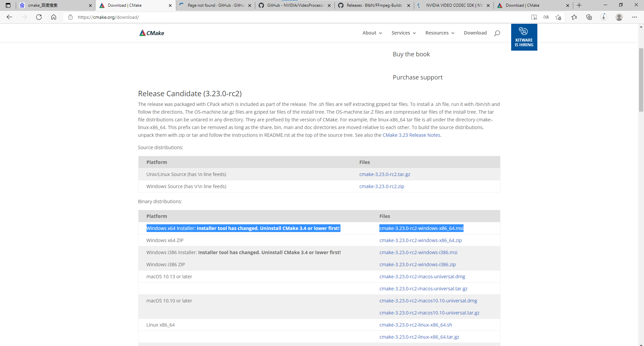This screenshot has height=346, width=644.
Task: Open the Translate page tool
Action: tap(546, 17)
